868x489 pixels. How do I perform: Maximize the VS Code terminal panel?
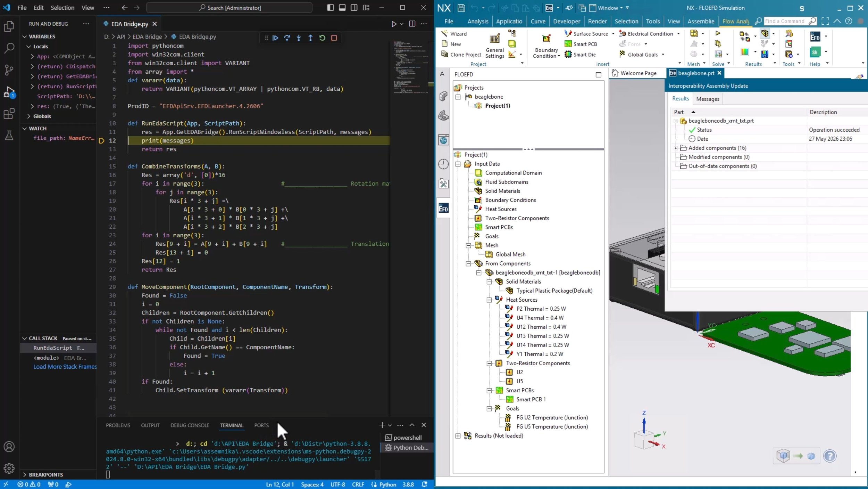point(412,425)
